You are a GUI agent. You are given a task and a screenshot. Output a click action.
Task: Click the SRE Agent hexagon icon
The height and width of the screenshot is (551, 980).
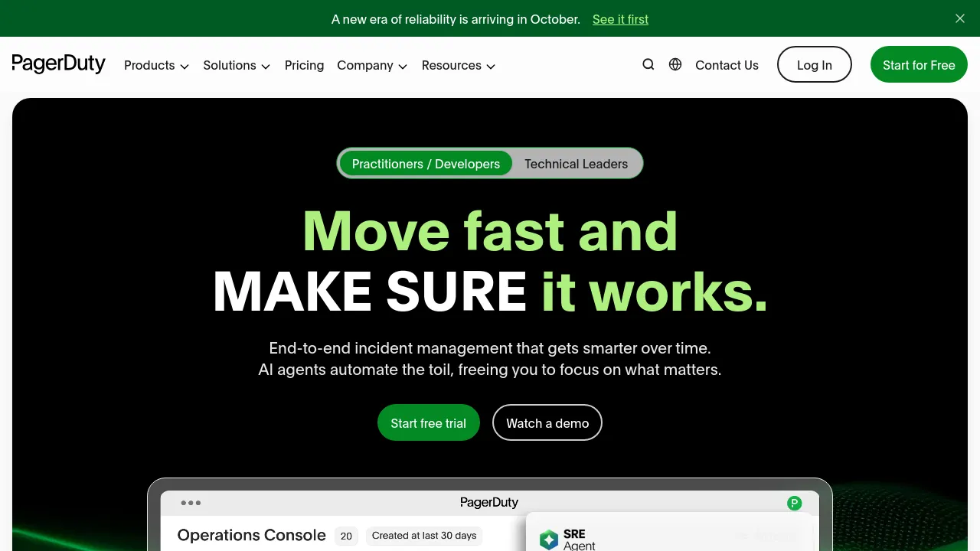[x=549, y=540]
